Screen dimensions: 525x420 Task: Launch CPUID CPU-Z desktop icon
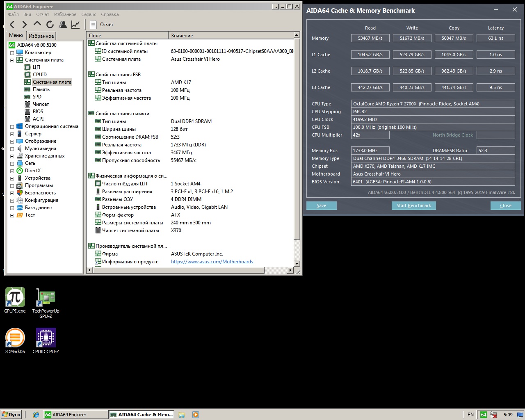46,341
